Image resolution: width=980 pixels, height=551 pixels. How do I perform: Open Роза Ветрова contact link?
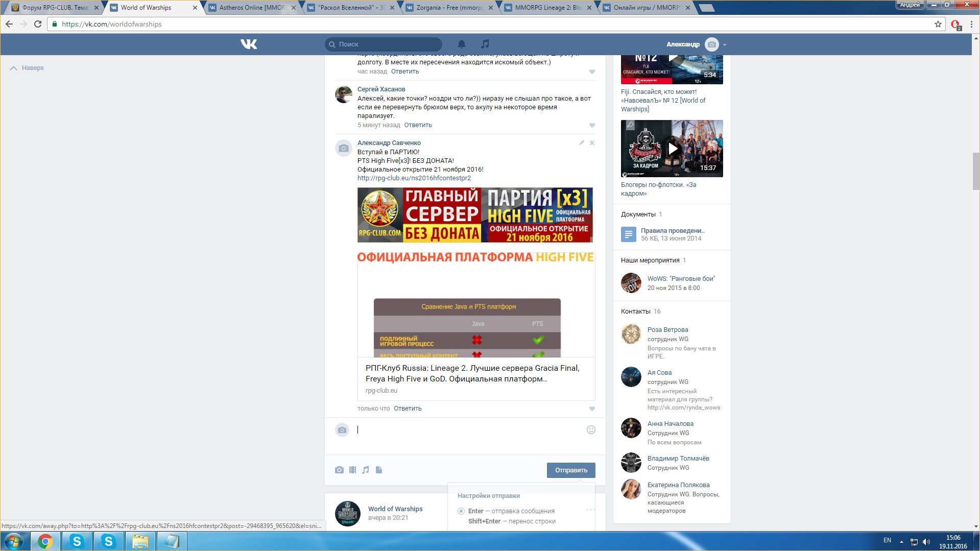(667, 330)
